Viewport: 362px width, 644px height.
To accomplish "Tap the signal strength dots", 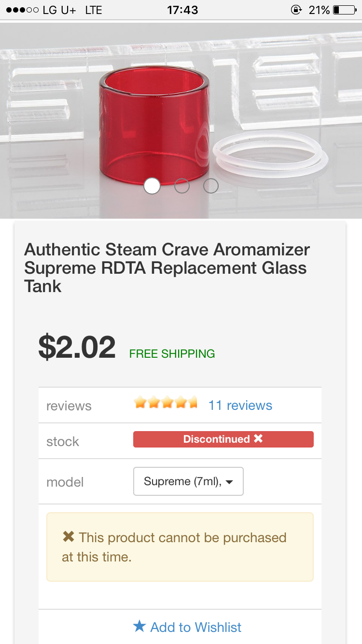I will (22, 10).
